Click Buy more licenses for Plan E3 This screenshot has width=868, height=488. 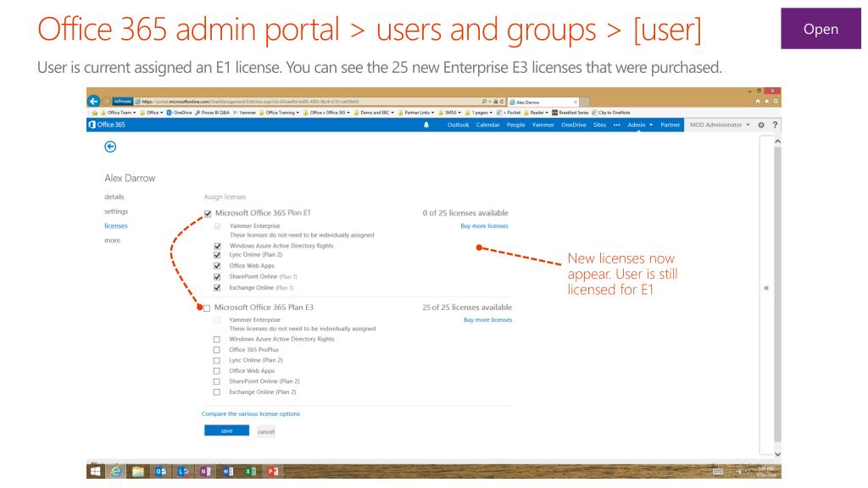pyautogui.click(x=487, y=319)
